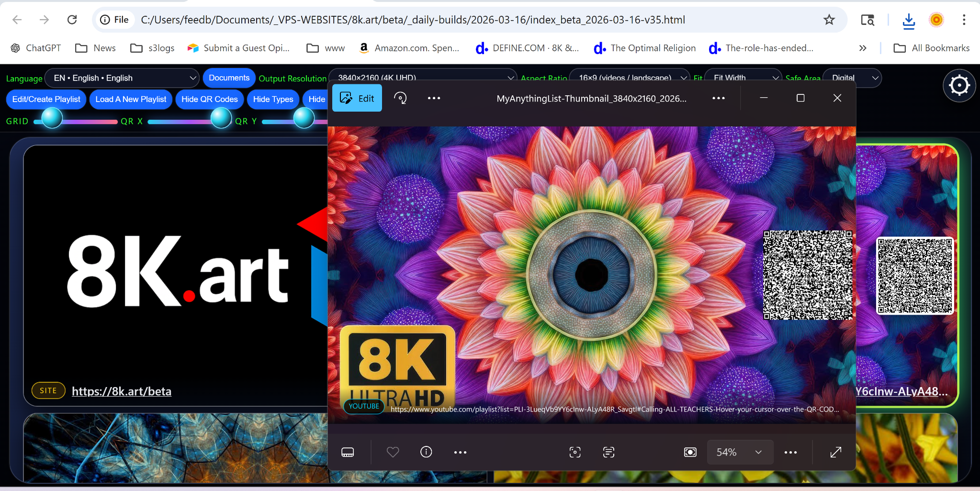Open the more options dots beside the info icon
980x491 pixels.
460,452
